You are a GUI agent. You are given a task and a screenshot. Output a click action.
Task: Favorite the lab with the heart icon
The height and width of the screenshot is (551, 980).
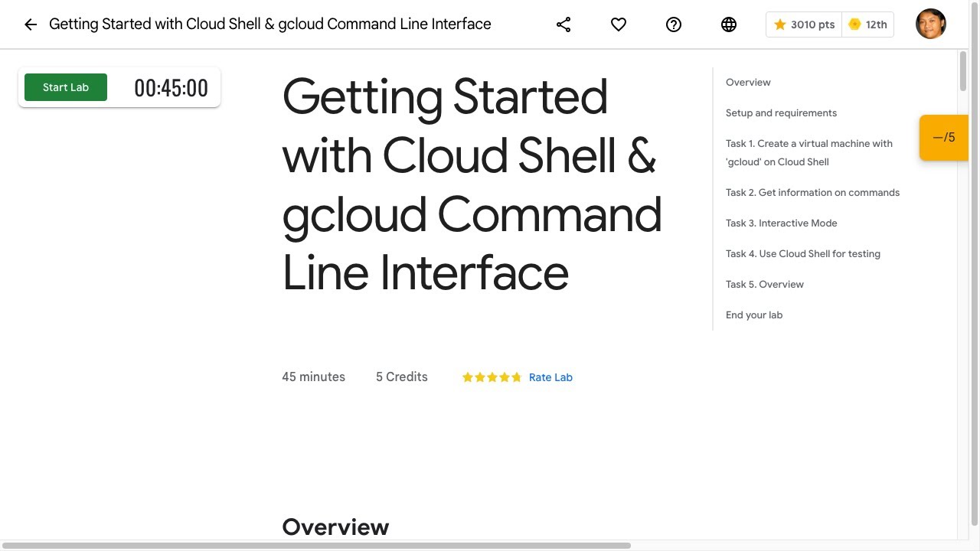coord(619,24)
